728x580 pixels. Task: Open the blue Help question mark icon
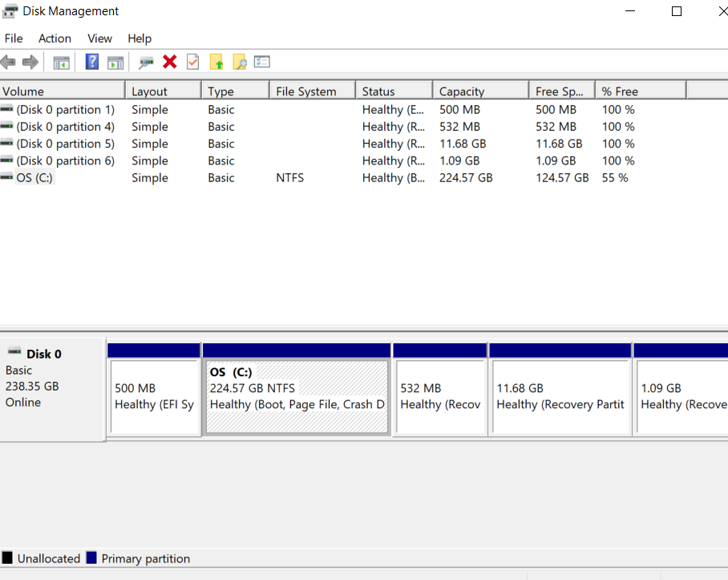[x=92, y=62]
